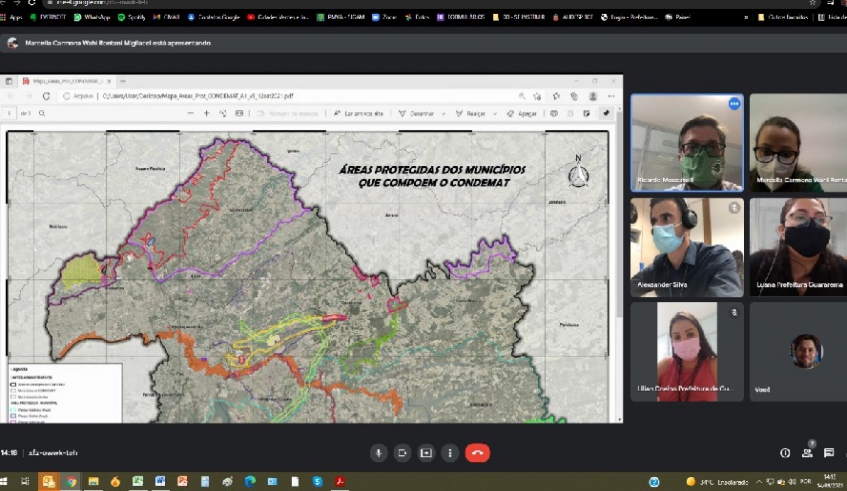
Task: Expand the system tray hidden icons chevron
Action: [759, 482]
